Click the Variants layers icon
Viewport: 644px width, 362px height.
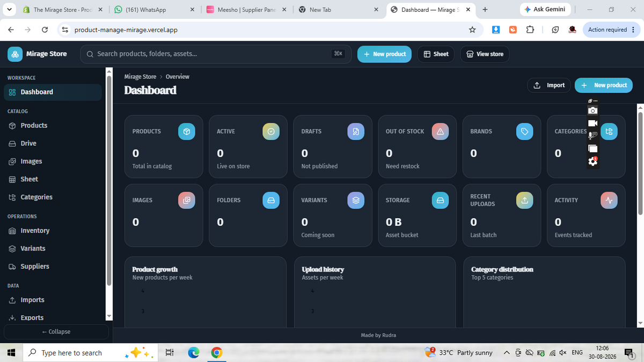coord(355,200)
